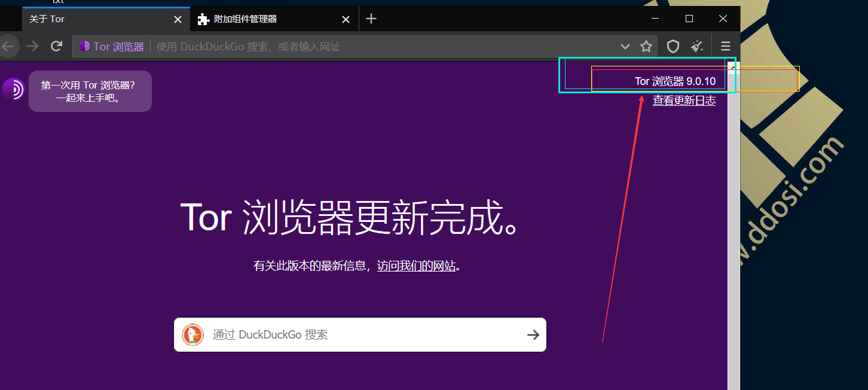
Task: Minimize the Tor browser window
Action: pos(656,19)
